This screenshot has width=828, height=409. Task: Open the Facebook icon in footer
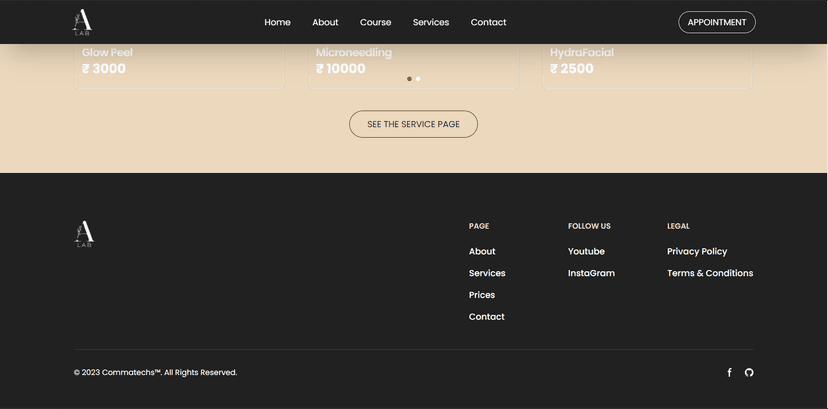[x=729, y=373]
